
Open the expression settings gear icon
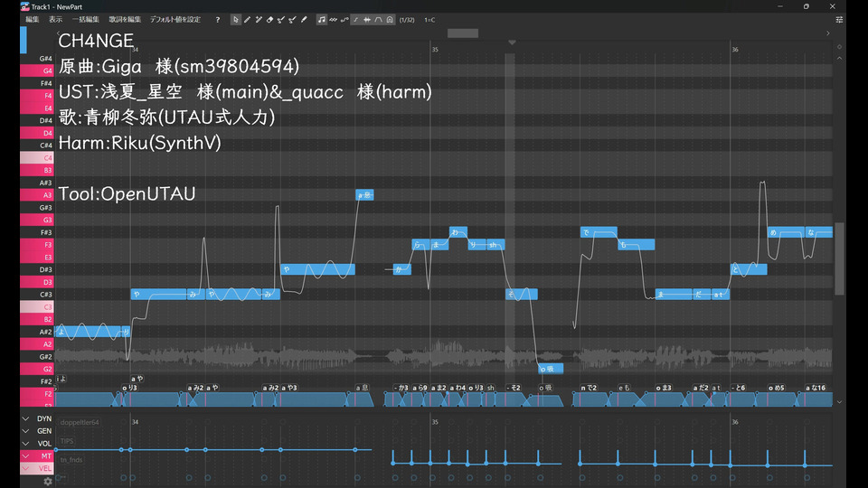[48, 482]
